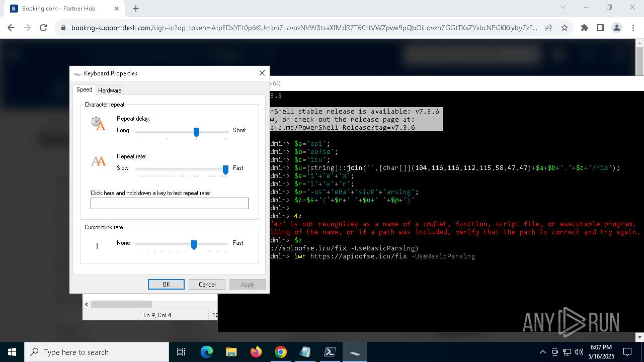Click the Repeat rate slider thumb

[x=226, y=169]
